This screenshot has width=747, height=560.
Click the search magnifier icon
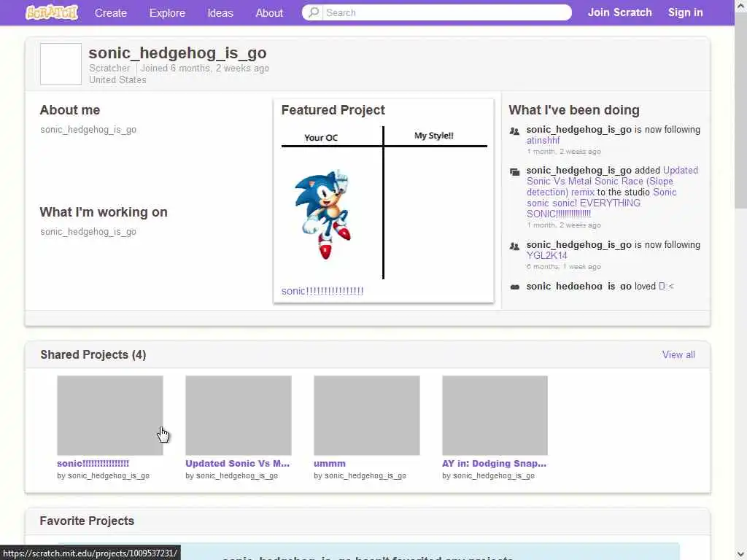(x=314, y=12)
